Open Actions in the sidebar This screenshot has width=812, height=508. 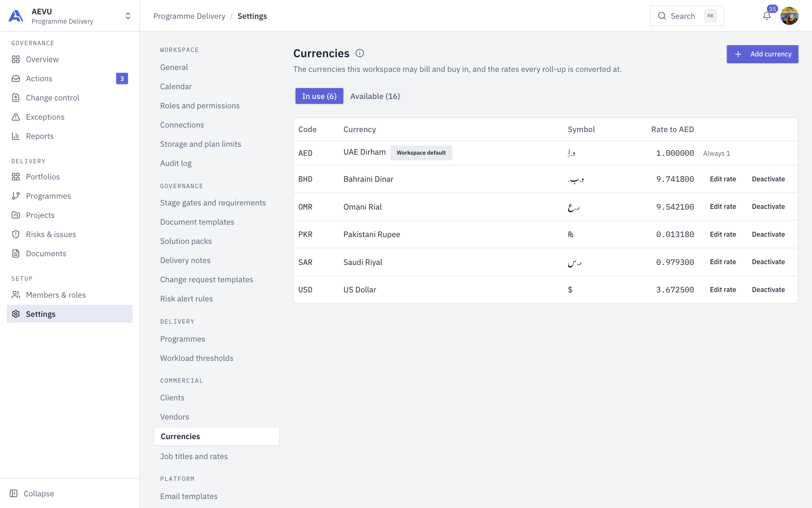click(x=70, y=79)
